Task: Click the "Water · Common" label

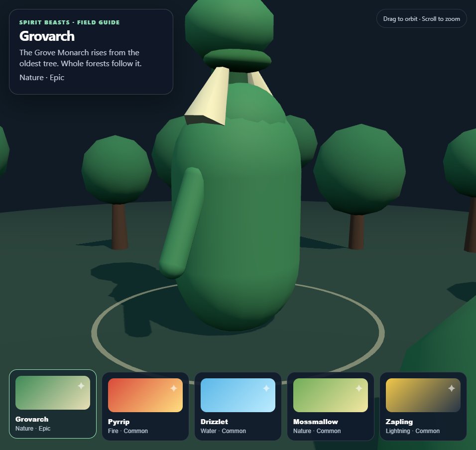Action: click(x=223, y=431)
